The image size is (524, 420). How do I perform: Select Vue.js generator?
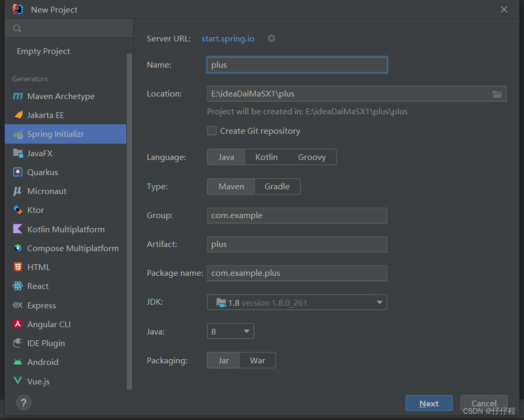(x=65, y=381)
